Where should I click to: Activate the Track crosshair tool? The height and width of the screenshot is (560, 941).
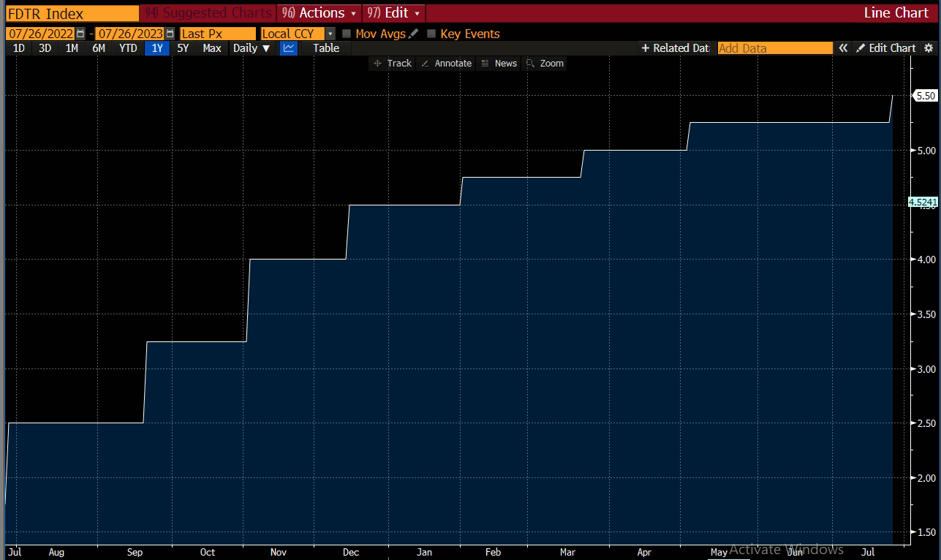click(392, 63)
